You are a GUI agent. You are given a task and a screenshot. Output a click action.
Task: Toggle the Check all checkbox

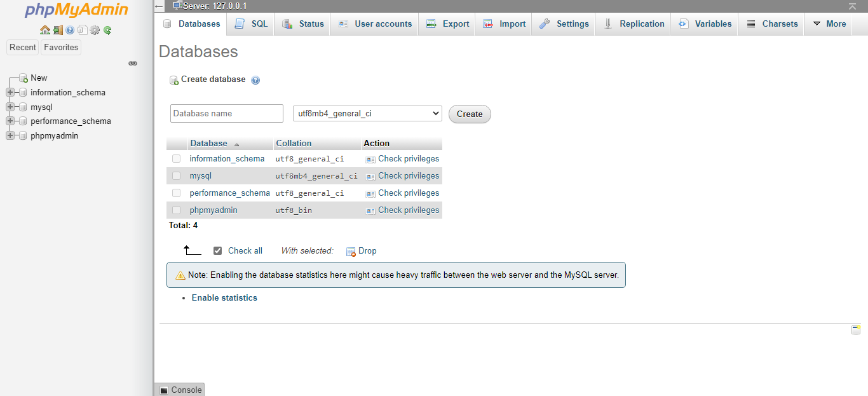[218, 251]
